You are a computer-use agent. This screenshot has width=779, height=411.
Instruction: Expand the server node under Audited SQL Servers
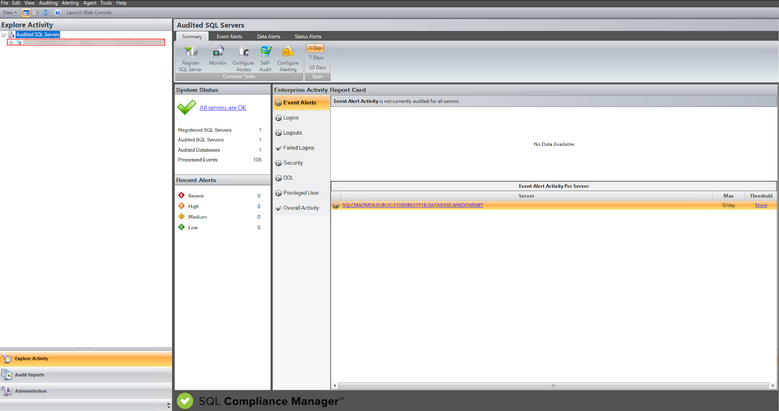coord(11,43)
